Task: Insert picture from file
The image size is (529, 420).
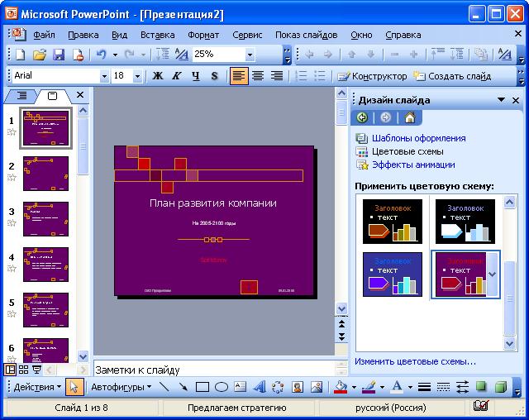Action: coord(317,387)
